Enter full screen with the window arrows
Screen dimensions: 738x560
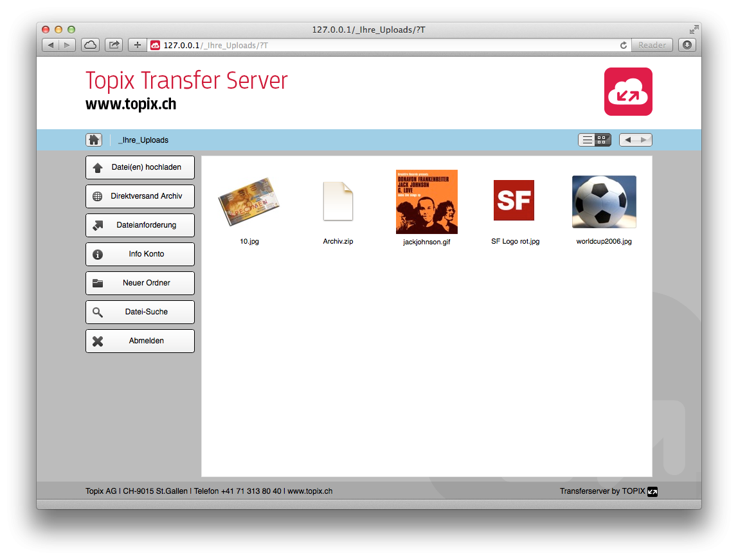click(x=694, y=30)
